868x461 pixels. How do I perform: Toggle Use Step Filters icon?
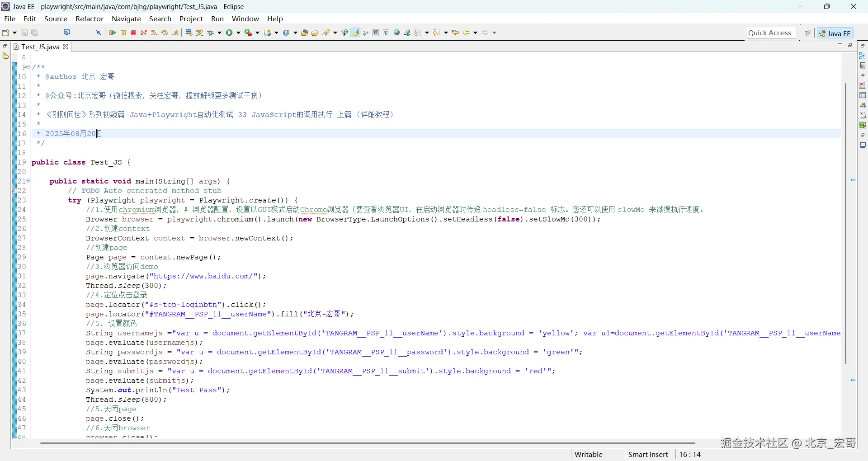coord(199,33)
